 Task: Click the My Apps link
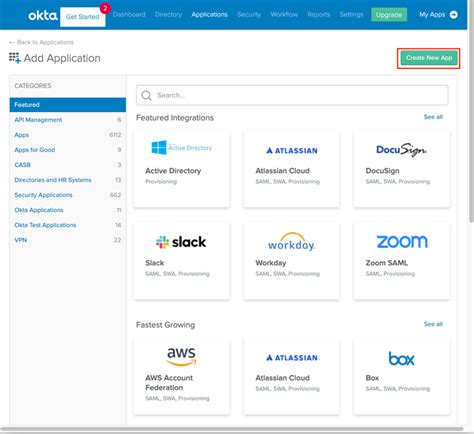432,15
